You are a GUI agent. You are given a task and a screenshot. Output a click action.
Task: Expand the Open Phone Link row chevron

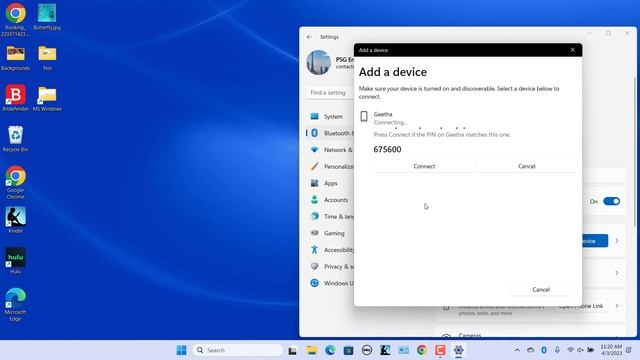click(617, 306)
